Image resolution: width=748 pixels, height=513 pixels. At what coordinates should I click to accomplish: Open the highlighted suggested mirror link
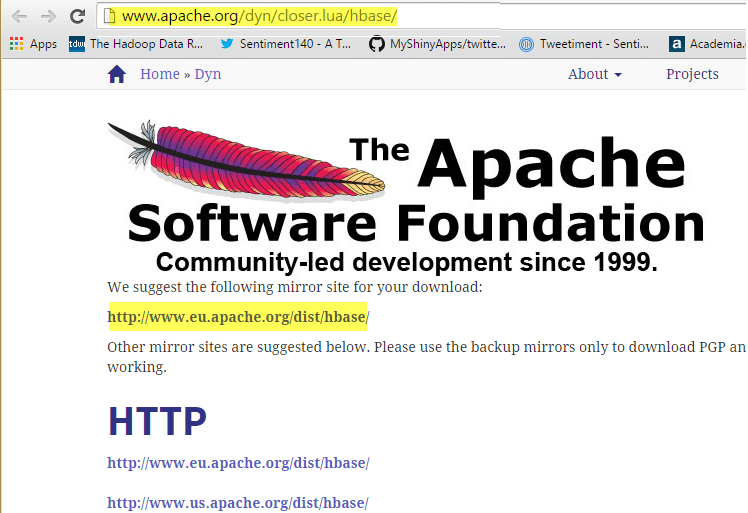(x=238, y=318)
